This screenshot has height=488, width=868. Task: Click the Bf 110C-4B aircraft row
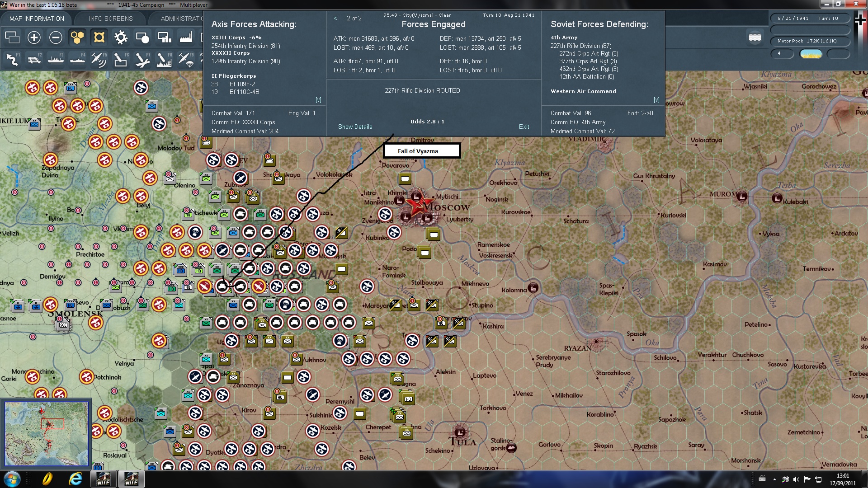pos(236,92)
